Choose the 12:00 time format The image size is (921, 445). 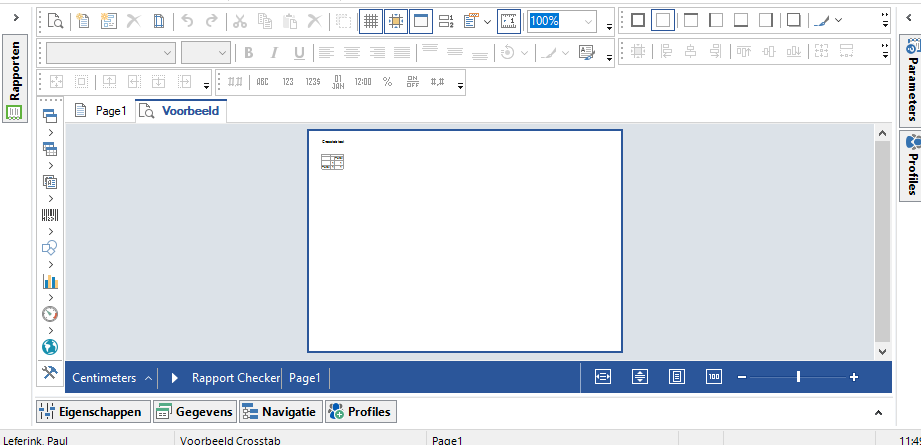pos(364,82)
